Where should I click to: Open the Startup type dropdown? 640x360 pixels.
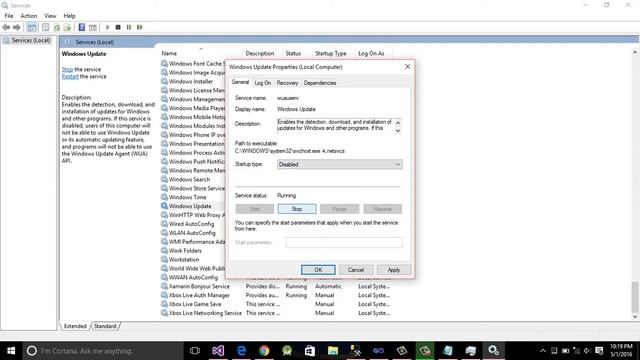340,164
